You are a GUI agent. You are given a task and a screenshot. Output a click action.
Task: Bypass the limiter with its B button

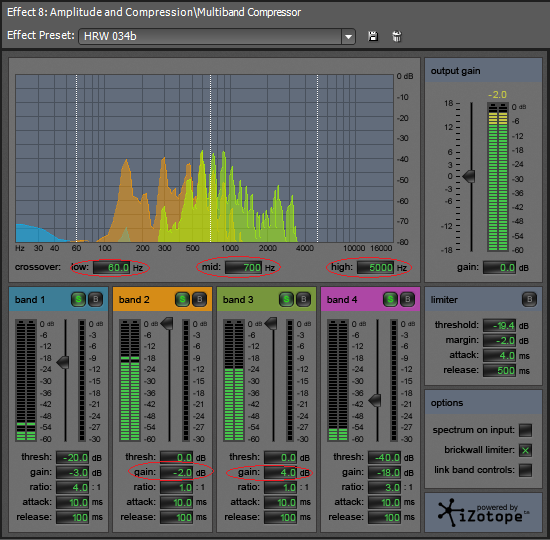(x=529, y=299)
